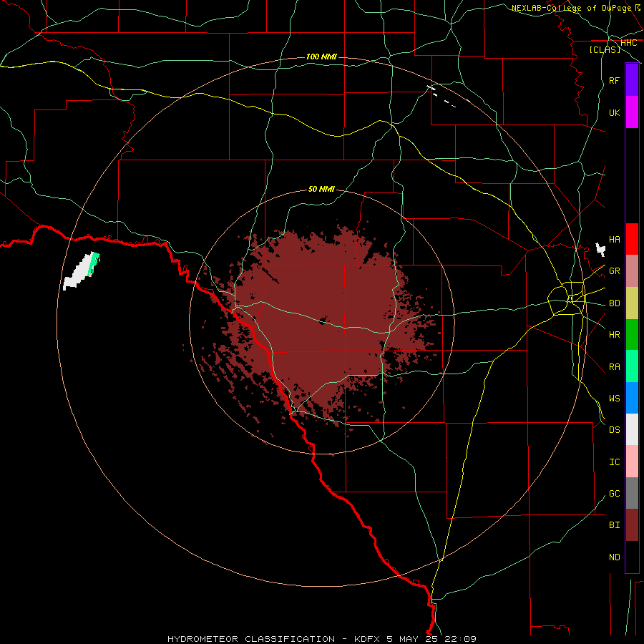Image resolution: width=644 pixels, height=644 pixels.
Task: Pick the mint green RA legend swatch
Action: coord(632,366)
